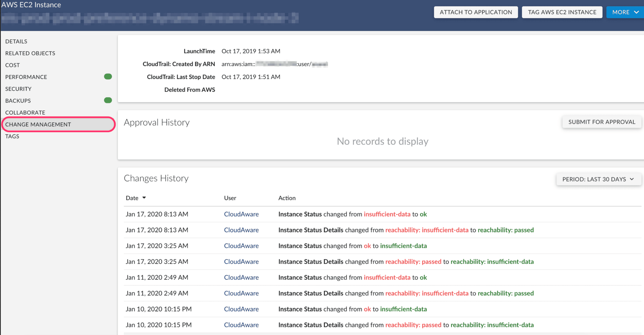This screenshot has width=644, height=335.
Task: Click the SUBMIT FOR APPROVAL button
Action: tap(602, 122)
